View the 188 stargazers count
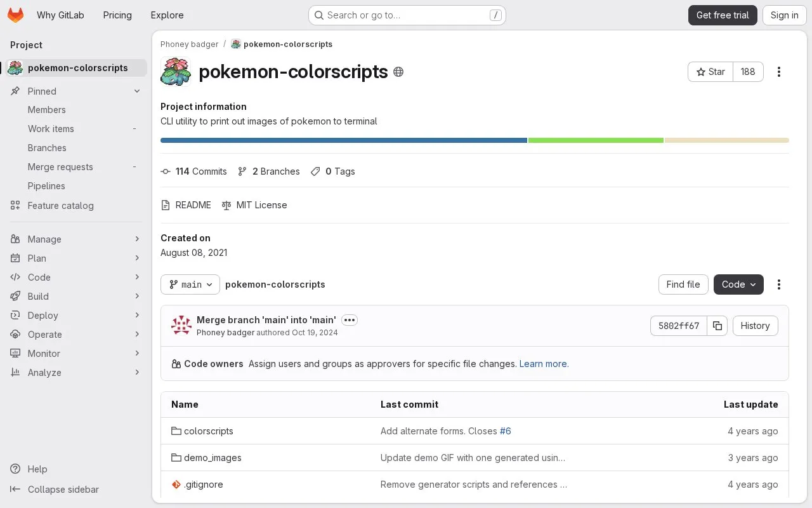Image resolution: width=812 pixels, height=508 pixels. [x=749, y=72]
